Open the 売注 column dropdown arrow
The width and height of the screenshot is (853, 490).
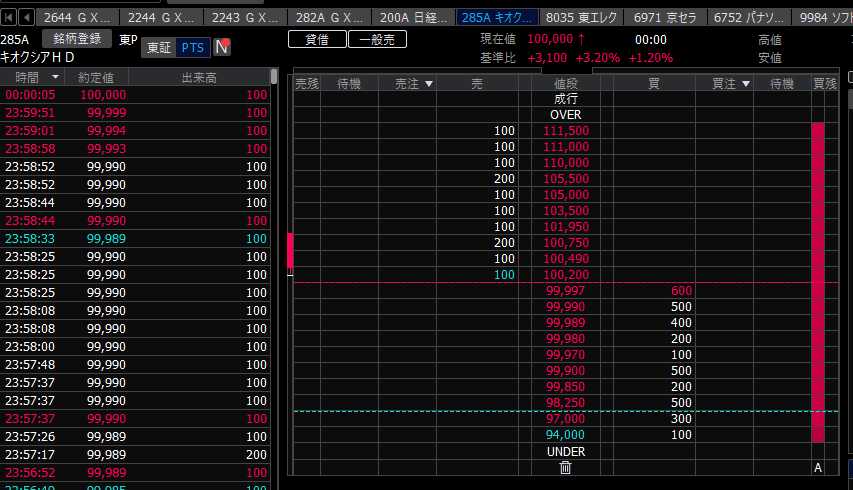pyautogui.click(x=429, y=84)
